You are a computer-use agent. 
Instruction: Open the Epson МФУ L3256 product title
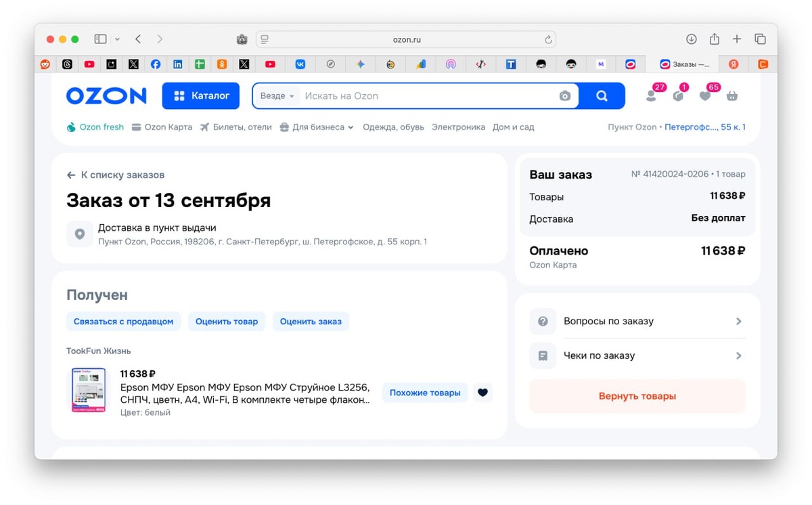coord(245,393)
